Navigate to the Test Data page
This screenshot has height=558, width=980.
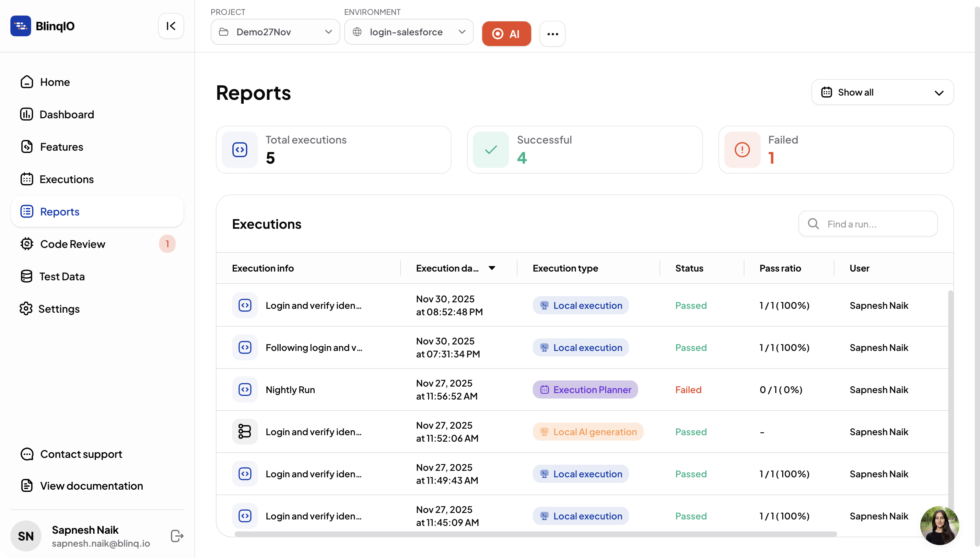(x=62, y=276)
